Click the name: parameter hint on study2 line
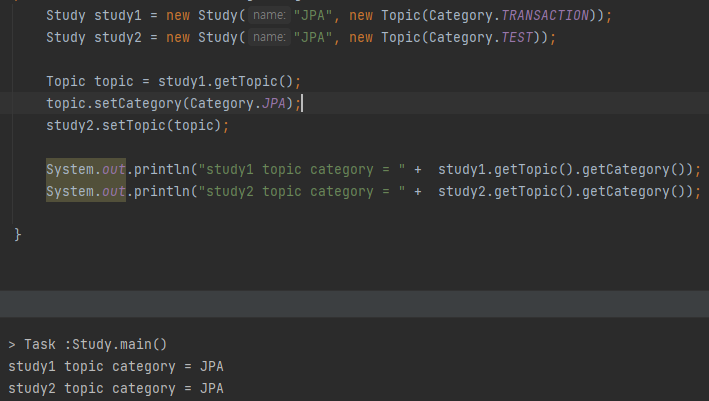This screenshot has width=709, height=401. 269,37
